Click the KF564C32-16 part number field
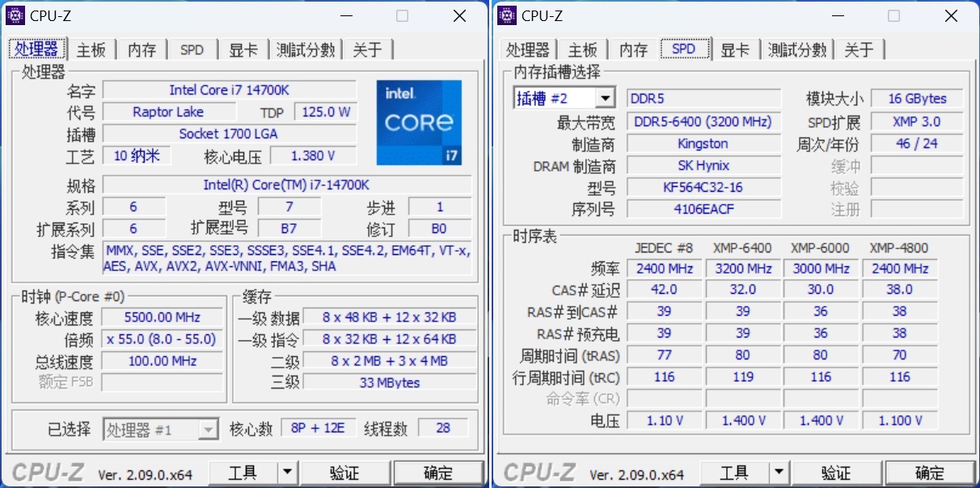The height and width of the screenshot is (488, 980). pos(703,187)
